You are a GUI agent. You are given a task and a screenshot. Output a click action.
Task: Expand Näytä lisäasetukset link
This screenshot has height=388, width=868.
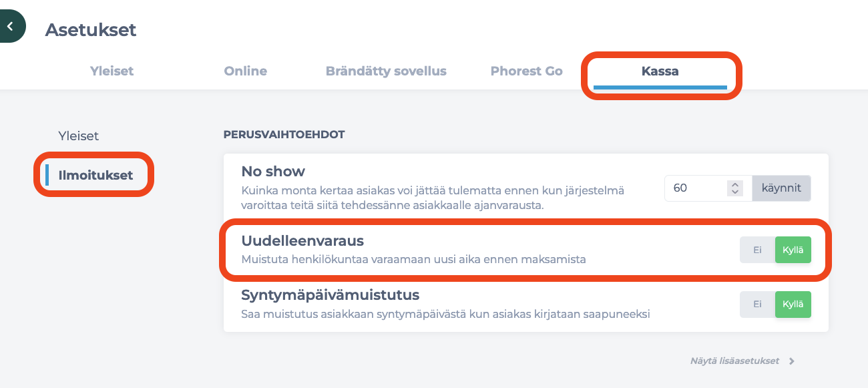pyautogui.click(x=734, y=361)
